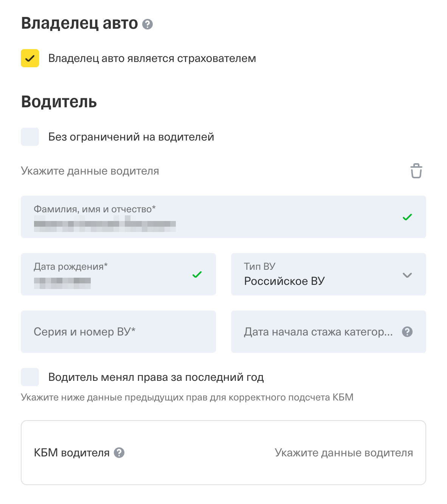Delete driver with the trash icon
This screenshot has width=447, height=504.
point(416,171)
